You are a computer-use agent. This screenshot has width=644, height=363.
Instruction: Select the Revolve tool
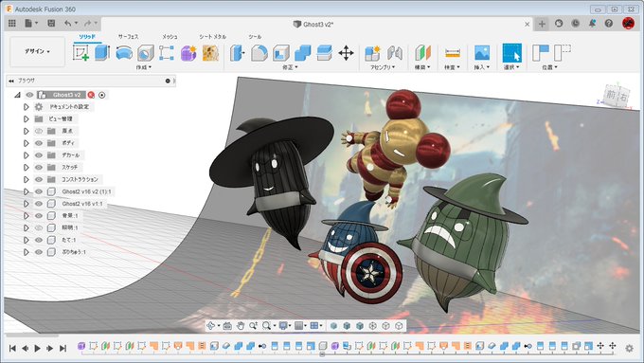coord(124,53)
